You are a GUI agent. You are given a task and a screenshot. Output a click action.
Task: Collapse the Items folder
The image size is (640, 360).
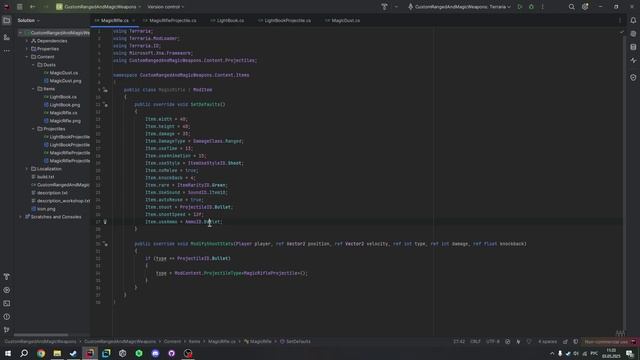click(x=33, y=89)
